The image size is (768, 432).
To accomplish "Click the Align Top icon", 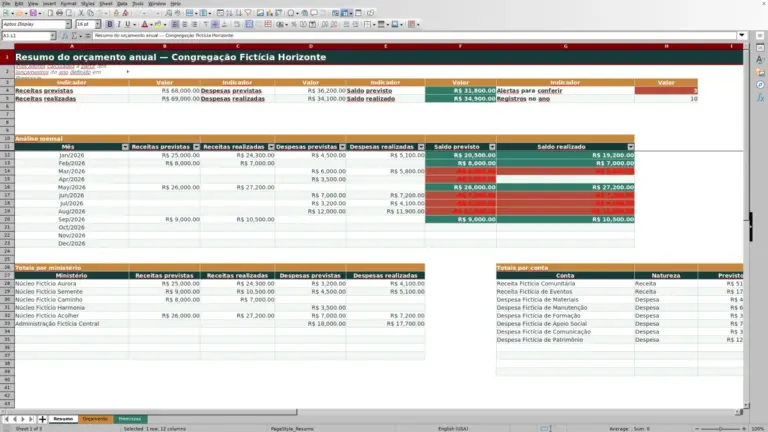I will (206, 24).
